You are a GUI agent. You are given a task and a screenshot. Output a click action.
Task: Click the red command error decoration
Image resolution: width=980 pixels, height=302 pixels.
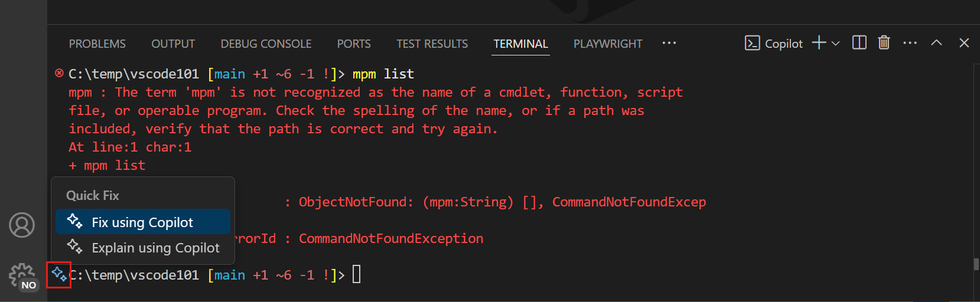[x=59, y=73]
